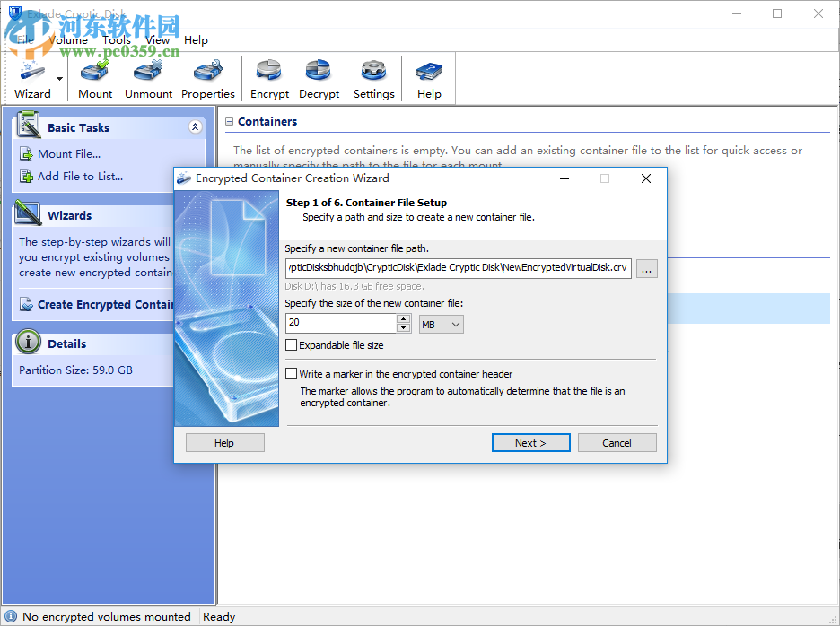The width and height of the screenshot is (840, 626).
Task: Click the Wizards panel heading text
Action: (70, 216)
